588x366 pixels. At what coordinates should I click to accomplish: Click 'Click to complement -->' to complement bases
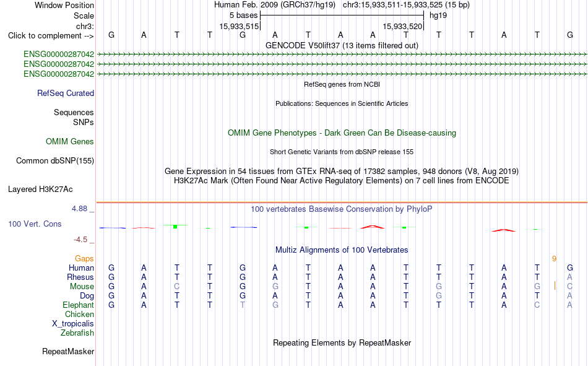[51, 36]
